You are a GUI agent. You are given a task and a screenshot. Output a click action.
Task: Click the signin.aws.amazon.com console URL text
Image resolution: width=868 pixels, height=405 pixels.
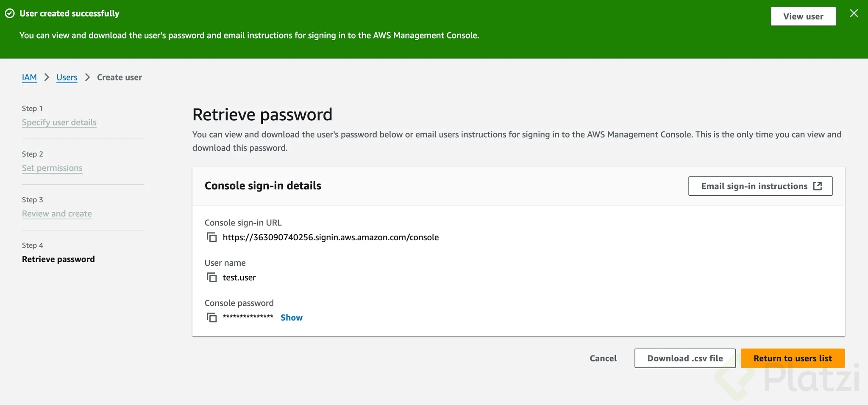coord(331,237)
